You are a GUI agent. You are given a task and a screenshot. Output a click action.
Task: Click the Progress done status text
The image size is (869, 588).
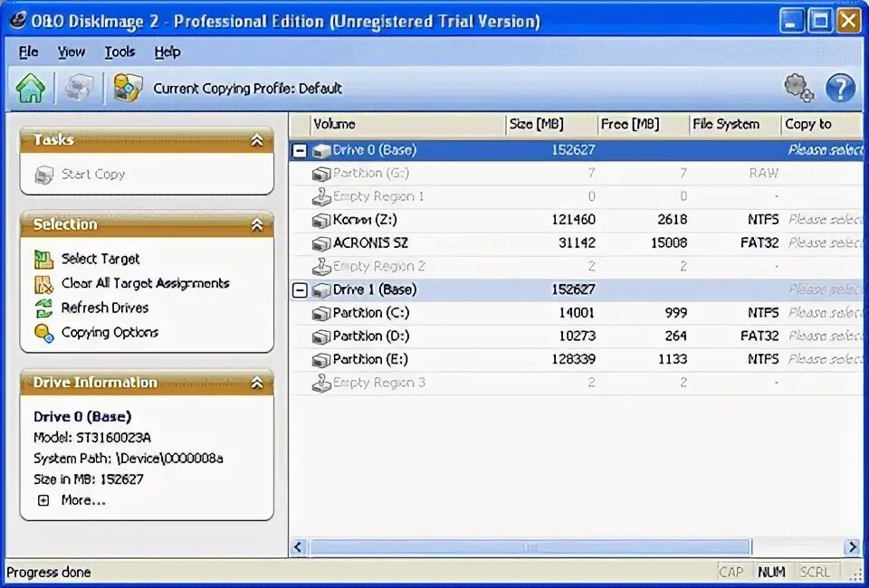pyautogui.click(x=49, y=572)
